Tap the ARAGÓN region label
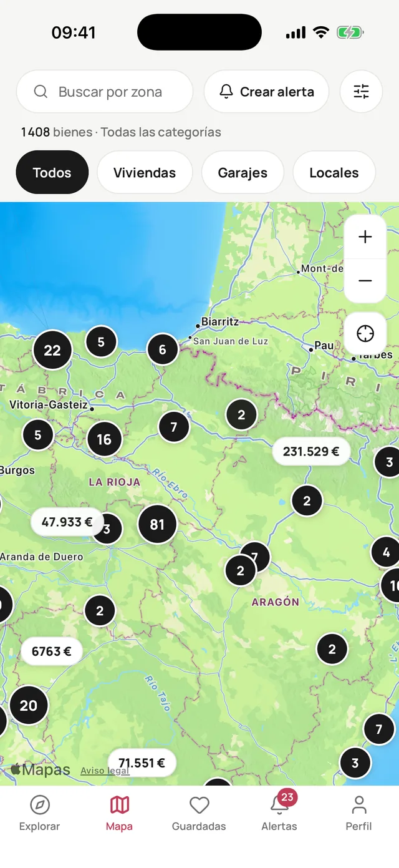Viewport: 399px width, 868px height. point(276,602)
